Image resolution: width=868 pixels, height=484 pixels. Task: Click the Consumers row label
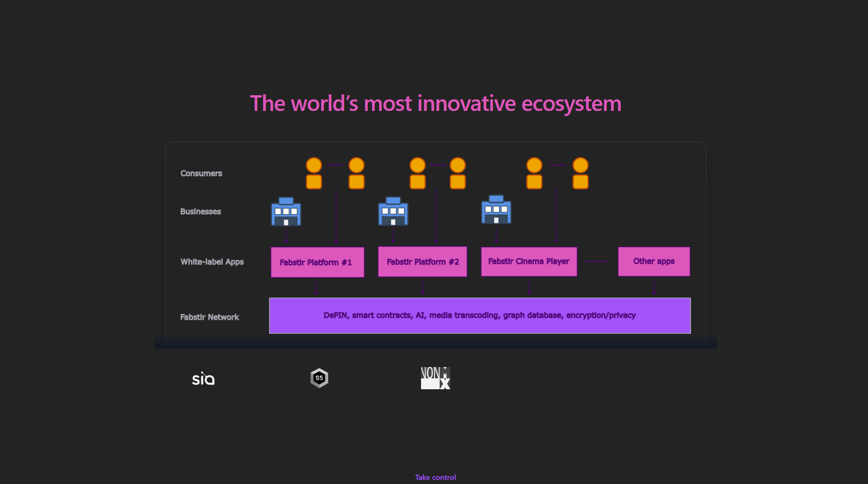click(201, 173)
